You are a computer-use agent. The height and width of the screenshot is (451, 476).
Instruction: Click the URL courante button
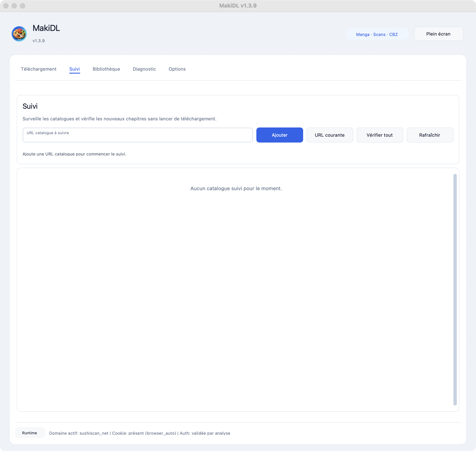coord(330,135)
